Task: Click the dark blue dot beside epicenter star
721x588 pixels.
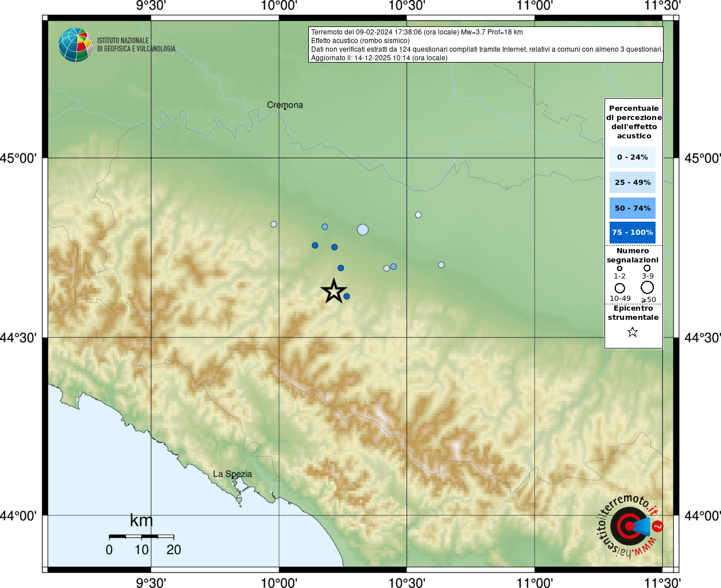Action: point(347,296)
